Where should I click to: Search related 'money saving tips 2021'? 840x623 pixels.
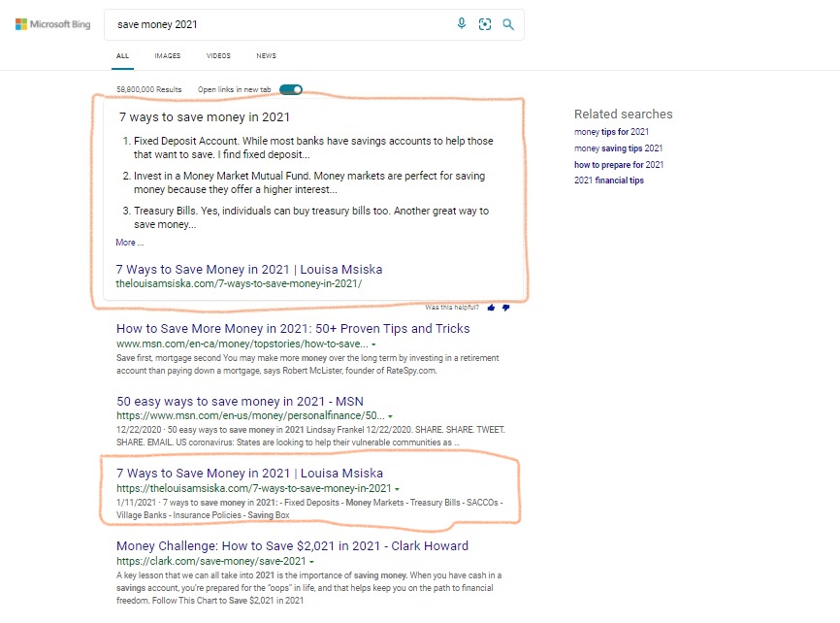(618, 148)
